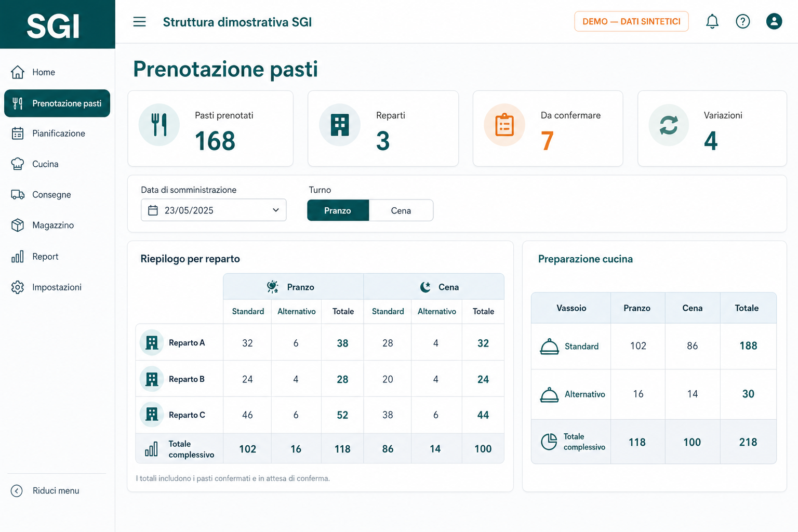
Task: Click the bar chart icon in Totale complessivo row
Action: [x=151, y=449]
